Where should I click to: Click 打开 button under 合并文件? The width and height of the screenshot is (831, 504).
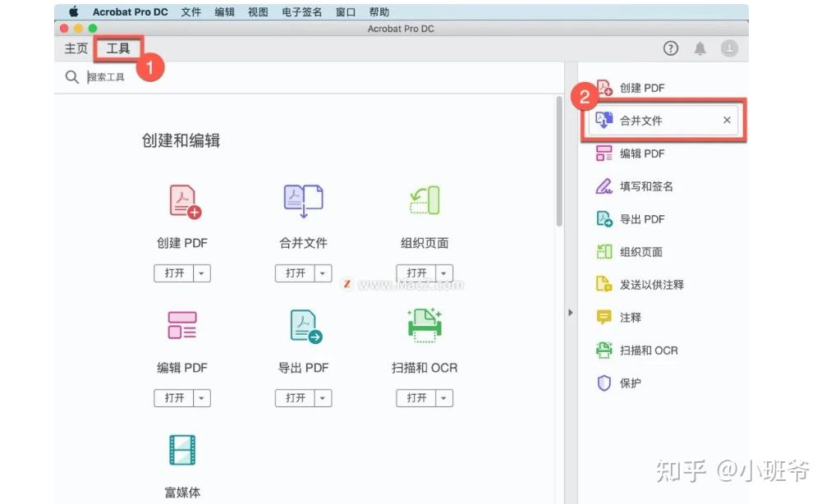(295, 273)
